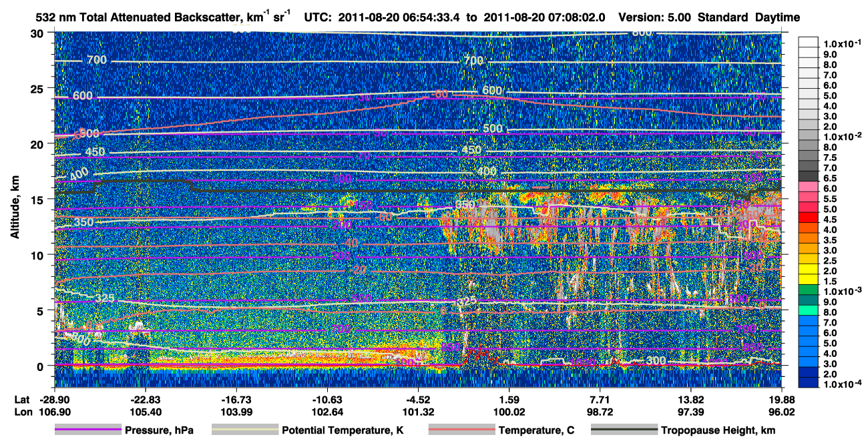Click the colorbar label '1.0x10-4'
Image resolution: width=868 pixels, height=445 pixels.
click(x=843, y=385)
